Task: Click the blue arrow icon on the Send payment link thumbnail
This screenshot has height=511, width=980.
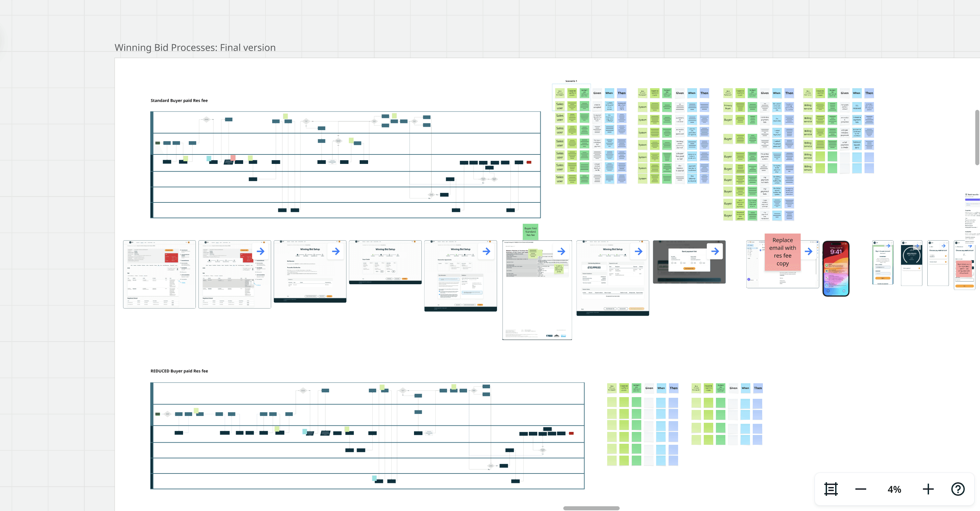Action: click(715, 251)
